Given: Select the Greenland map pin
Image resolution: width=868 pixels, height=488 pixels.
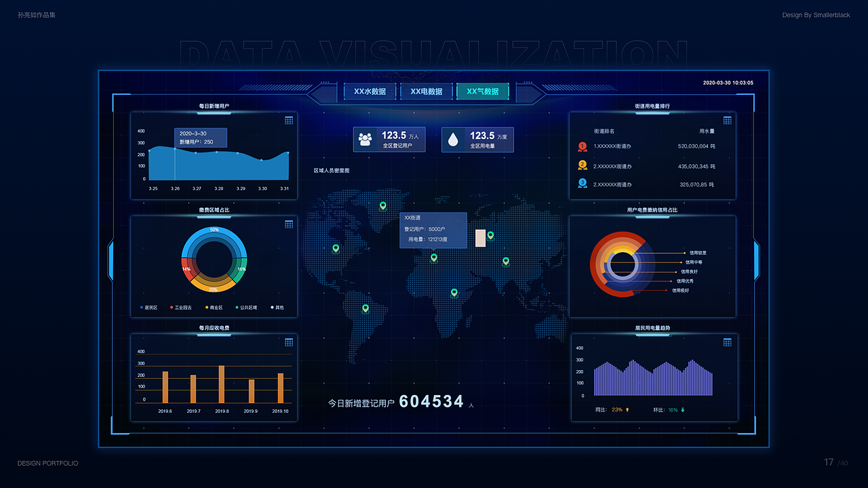Looking at the screenshot, I should 383,205.
